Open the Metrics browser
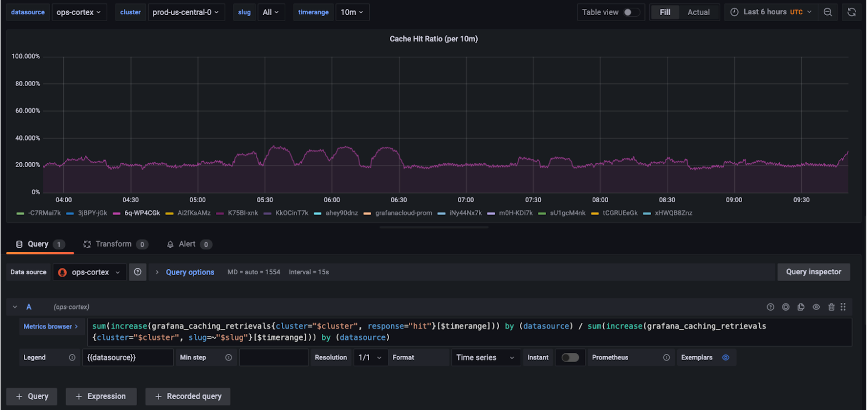The image size is (868, 410). point(51,326)
